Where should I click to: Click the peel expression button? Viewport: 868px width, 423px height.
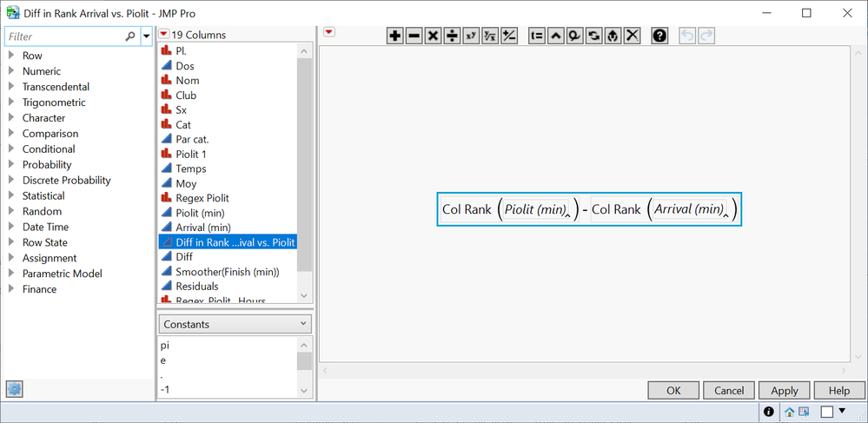point(574,36)
